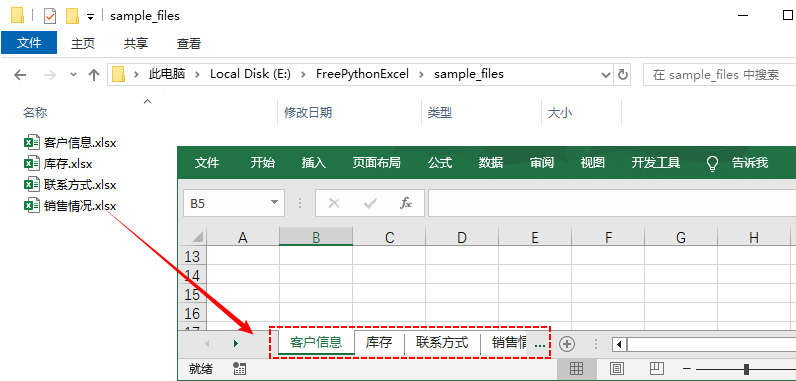Switch to Excel 审阅 ribbon tab
The width and height of the screenshot is (796, 381).
(542, 163)
